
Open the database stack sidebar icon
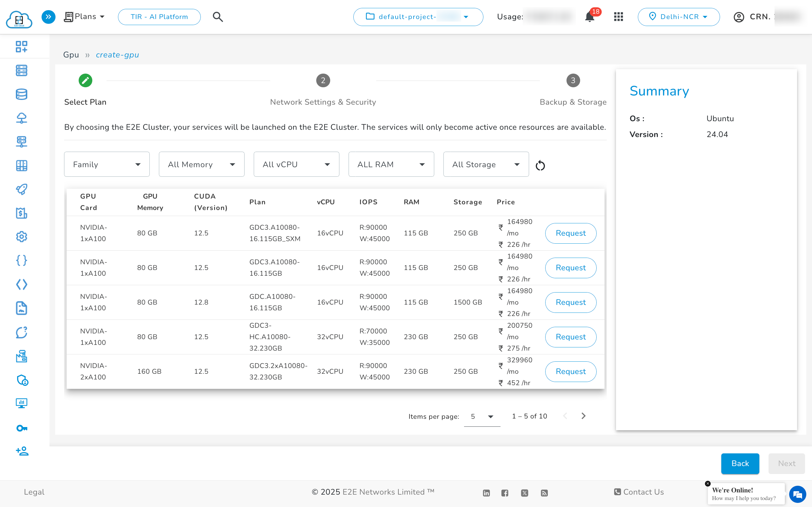[x=22, y=94]
